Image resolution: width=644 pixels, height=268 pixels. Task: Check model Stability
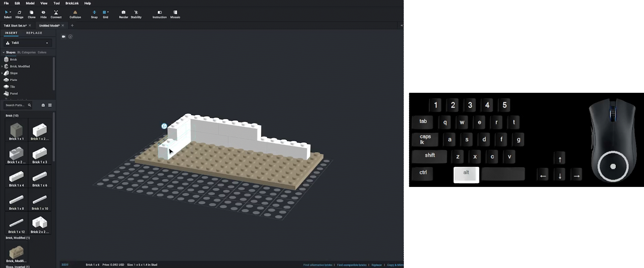coord(136,14)
